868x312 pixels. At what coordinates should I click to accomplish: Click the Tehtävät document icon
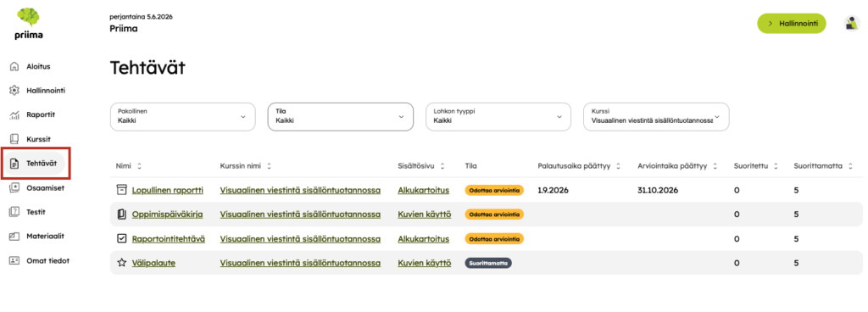tap(15, 163)
